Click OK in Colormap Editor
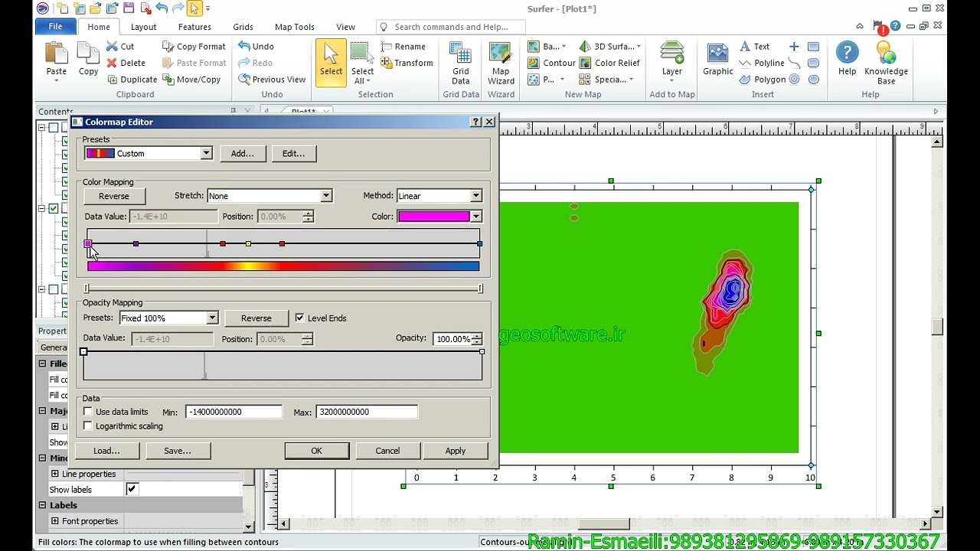The height and width of the screenshot is (551, 980). (316, 451)
